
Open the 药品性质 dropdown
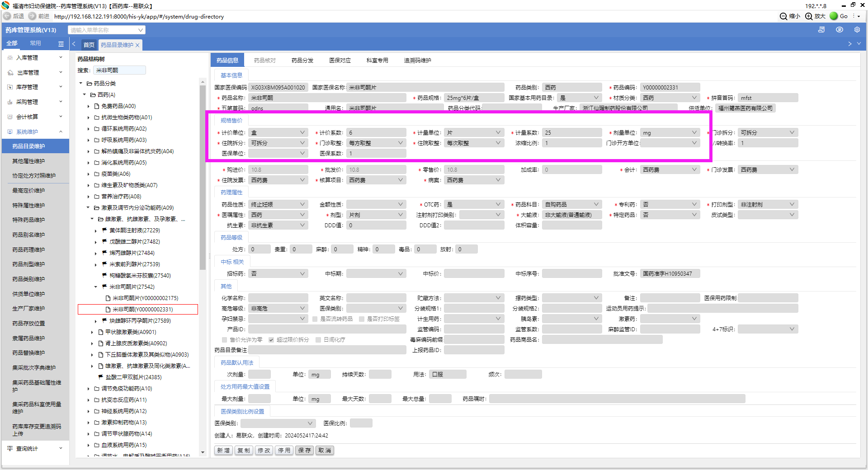[278, 205]
